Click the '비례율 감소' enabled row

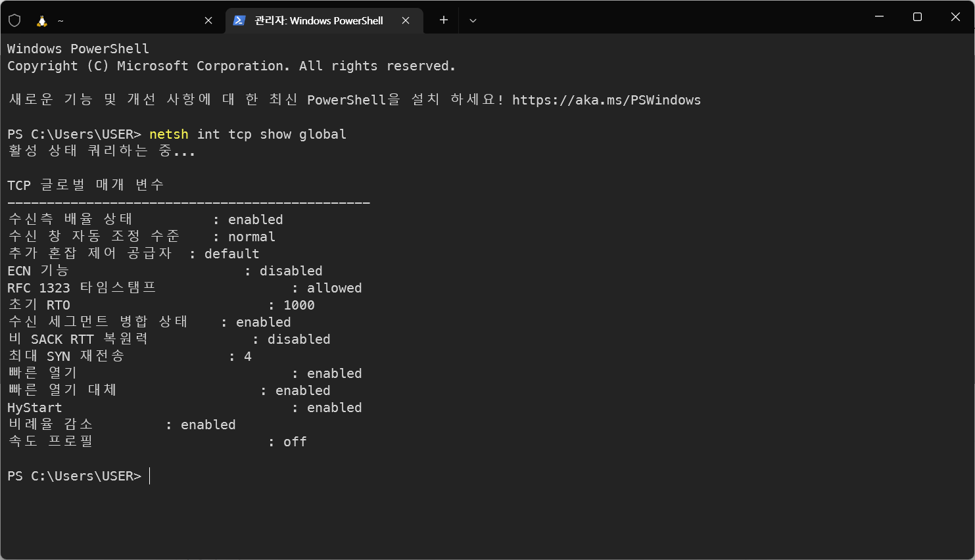(x=122, y=425)
